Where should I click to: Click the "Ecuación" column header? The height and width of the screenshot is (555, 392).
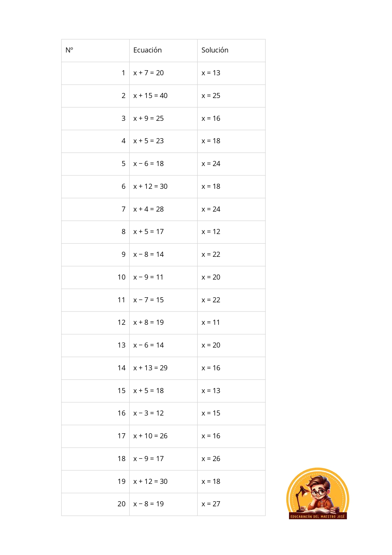click(x=148, y=50)
